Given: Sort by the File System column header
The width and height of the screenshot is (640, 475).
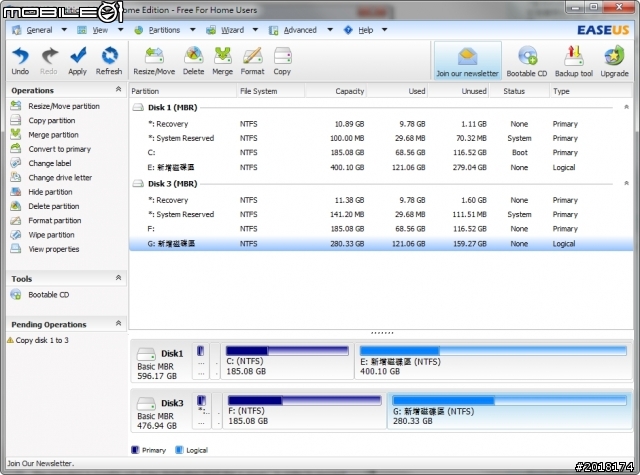Looking at the screenshot, I should [271, 91].
